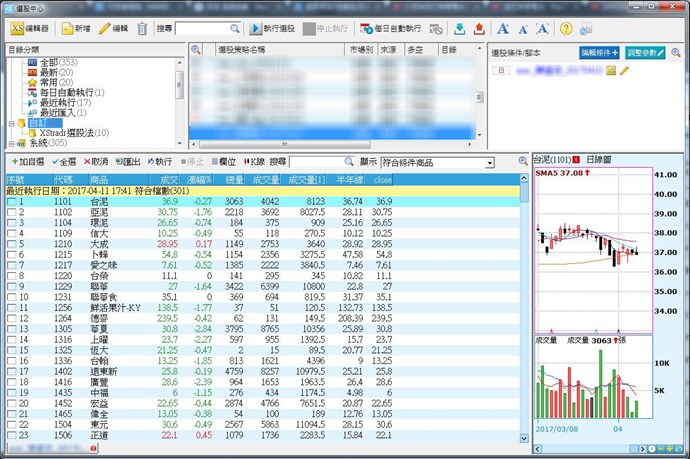Collapse the 自訂 folder in tree
This screenshot has height=459, width=690.
[10, 122]
